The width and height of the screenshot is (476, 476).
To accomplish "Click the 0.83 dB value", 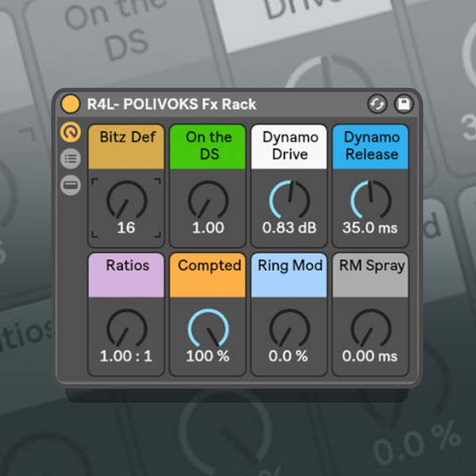I will point(290,228).
